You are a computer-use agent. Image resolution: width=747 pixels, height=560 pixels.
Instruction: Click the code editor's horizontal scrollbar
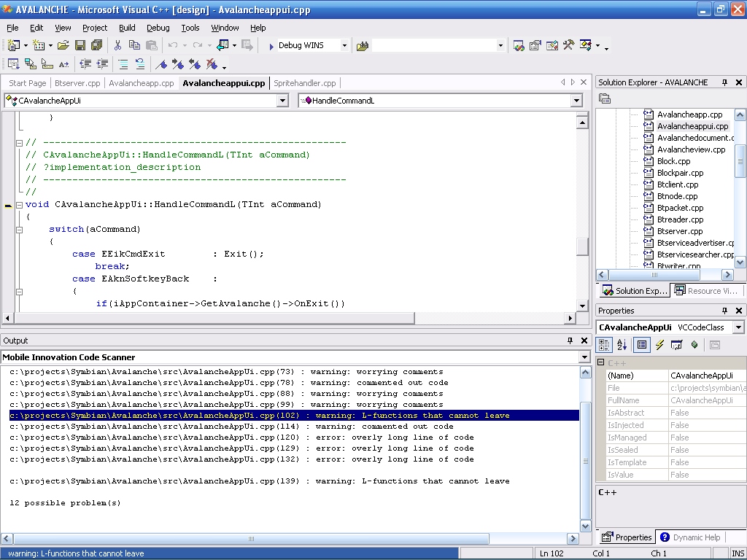tap(212, 318)
